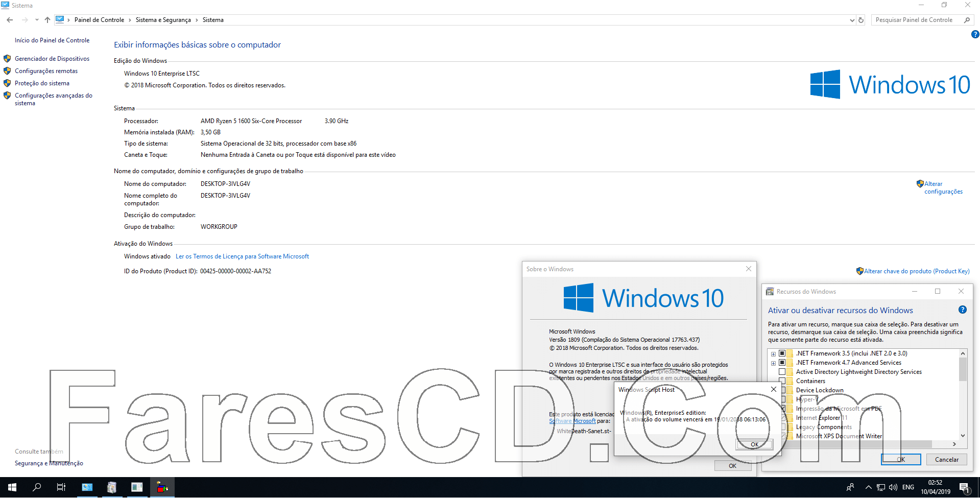Open help in Recursos do Windows dialog
980x498 pixels.
pyautogui.click(x=963, y=310)
